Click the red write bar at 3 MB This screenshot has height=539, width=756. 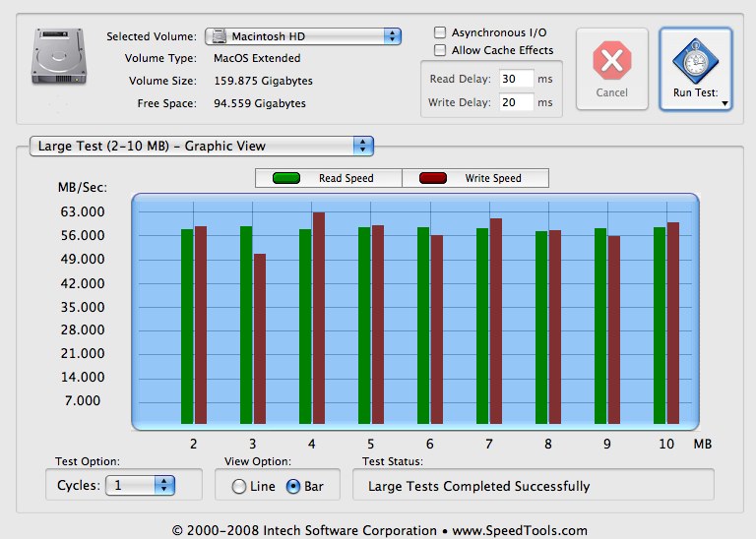click(x=260, y=339)
